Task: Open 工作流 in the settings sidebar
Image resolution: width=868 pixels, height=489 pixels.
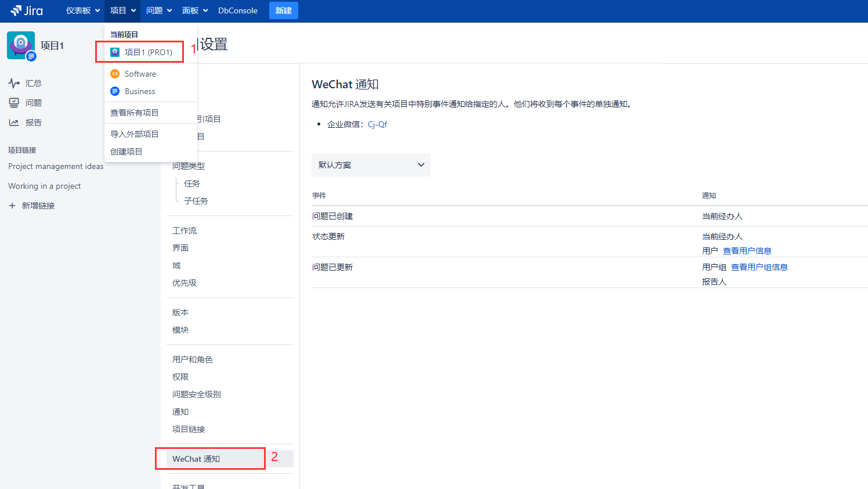Action: 185,231
